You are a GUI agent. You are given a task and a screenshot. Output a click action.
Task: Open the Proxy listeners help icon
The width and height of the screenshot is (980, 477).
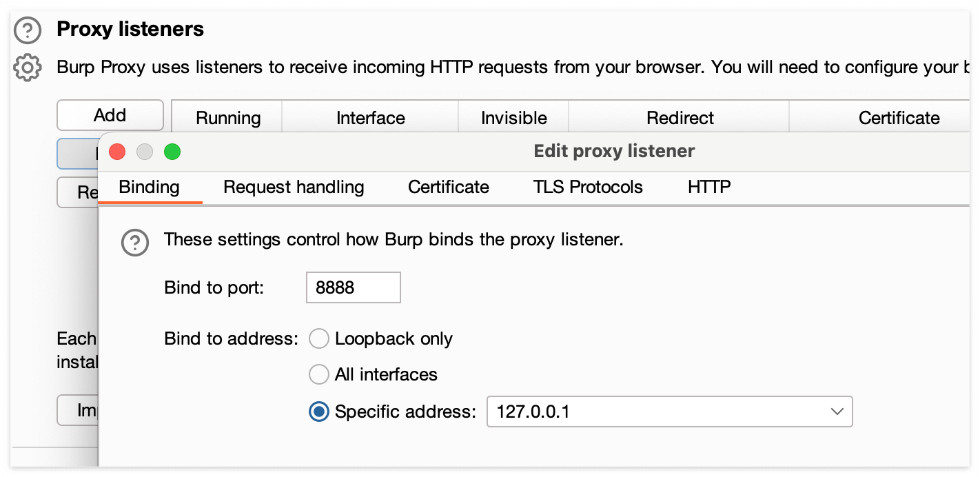(x=27, y=30)
